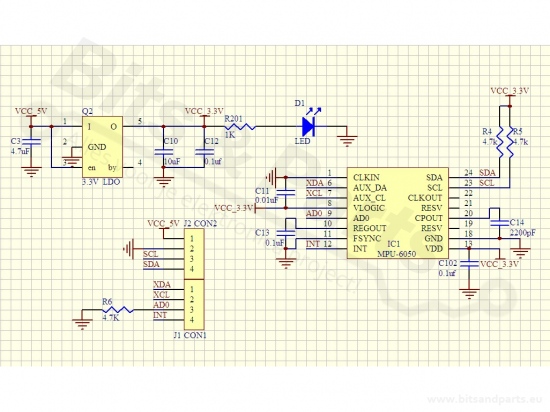Screen dimensions: 550x412
Task: Click the VCC_3.3V label left of VLOGIC
Action: pyautogui.click(x=233, y=208)
